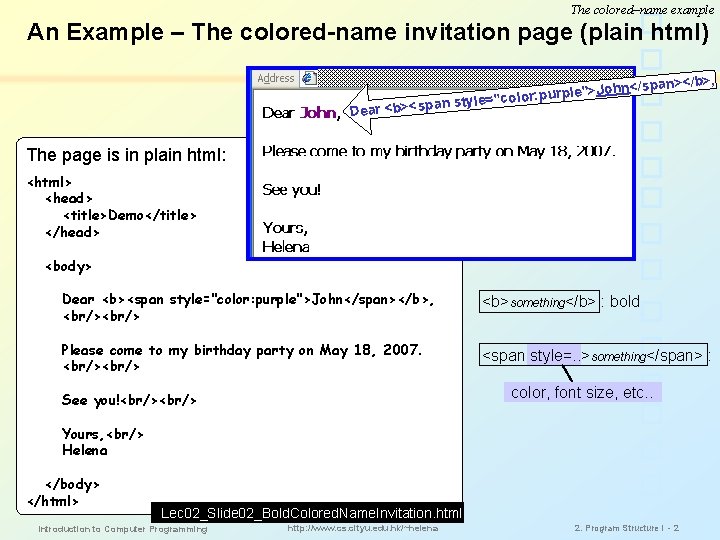Click 'Please come to my birthday party' code line

[242, 350]
